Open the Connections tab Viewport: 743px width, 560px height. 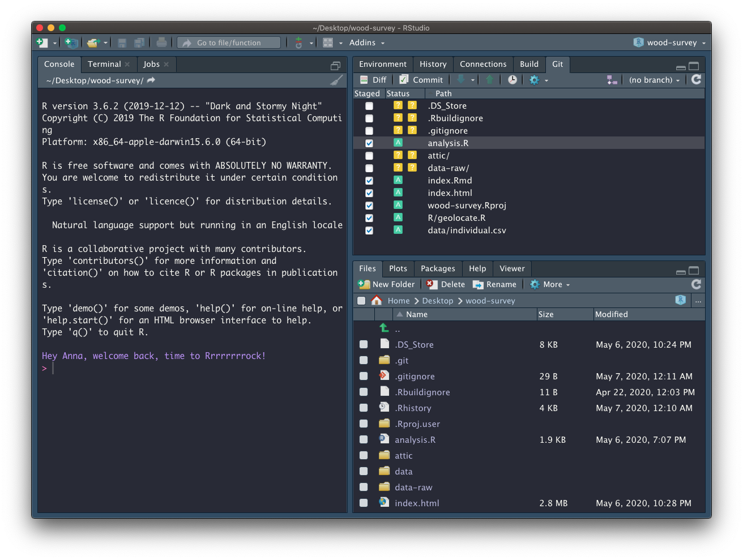point(483,64)
